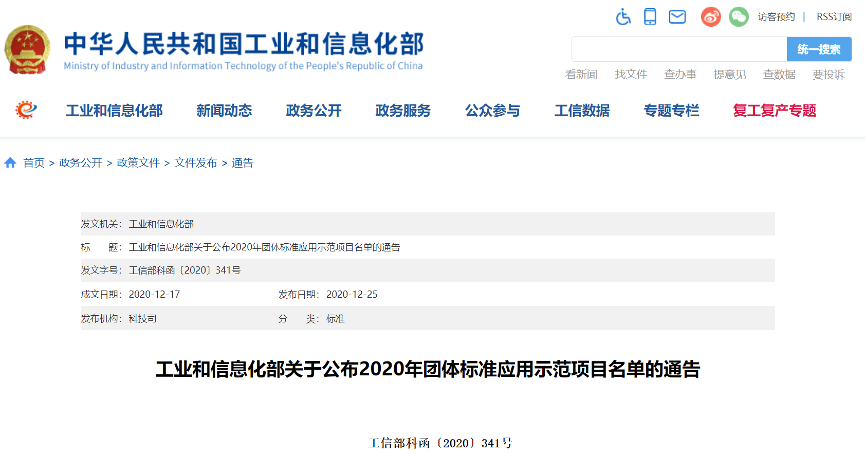Image resolution: width=866 pixels, height=454 pixels.
Task: Click the English ministry name subtitle
Action: click(x=243, y=66)
